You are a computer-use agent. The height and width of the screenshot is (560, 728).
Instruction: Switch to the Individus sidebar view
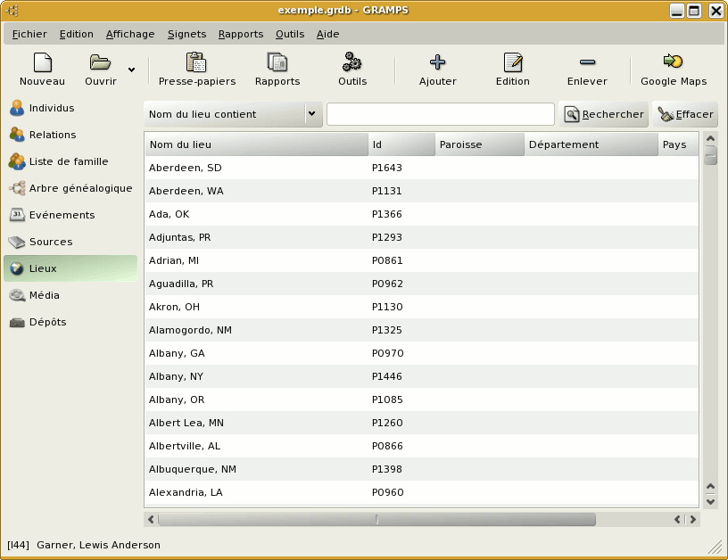[x=52, y=109]
